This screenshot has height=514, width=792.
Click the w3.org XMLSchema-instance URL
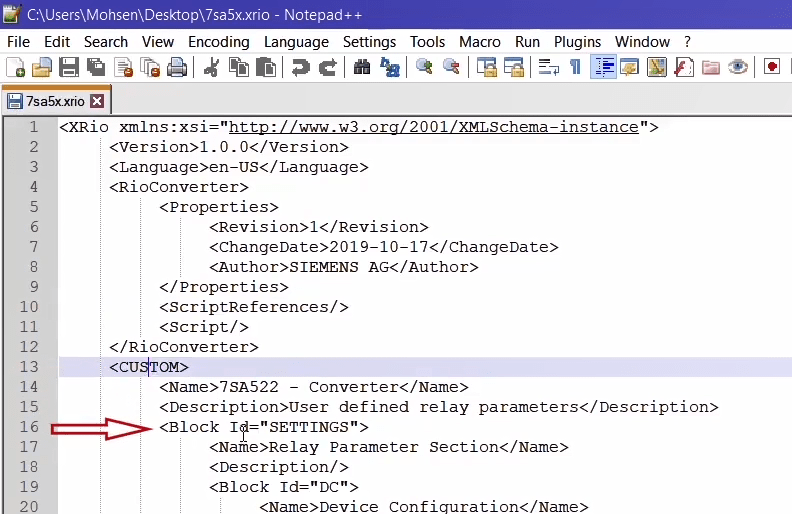tap(433, 127)
